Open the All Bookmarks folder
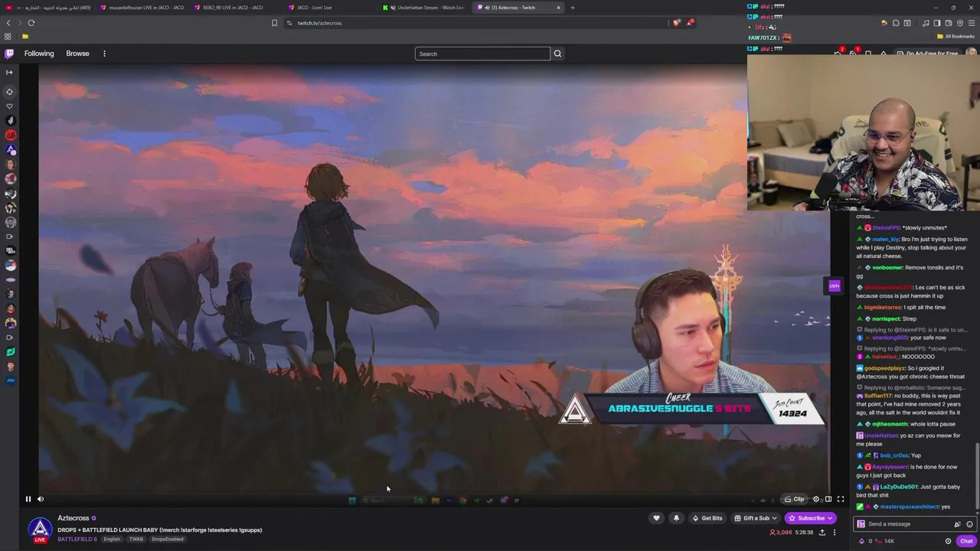Image resolution: width=980 pixels, height=551 pixels. 955,36
